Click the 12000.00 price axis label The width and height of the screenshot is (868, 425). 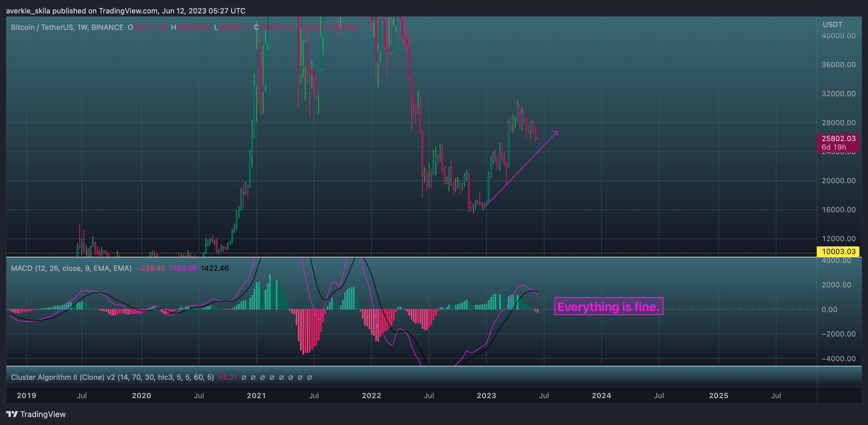point(838,239)
